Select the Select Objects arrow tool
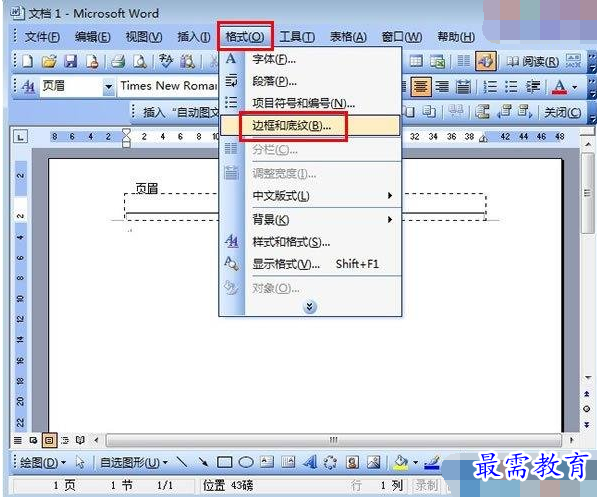Viewport: 597px width, 497px height. pyautogui.click(x=80, y=463)
